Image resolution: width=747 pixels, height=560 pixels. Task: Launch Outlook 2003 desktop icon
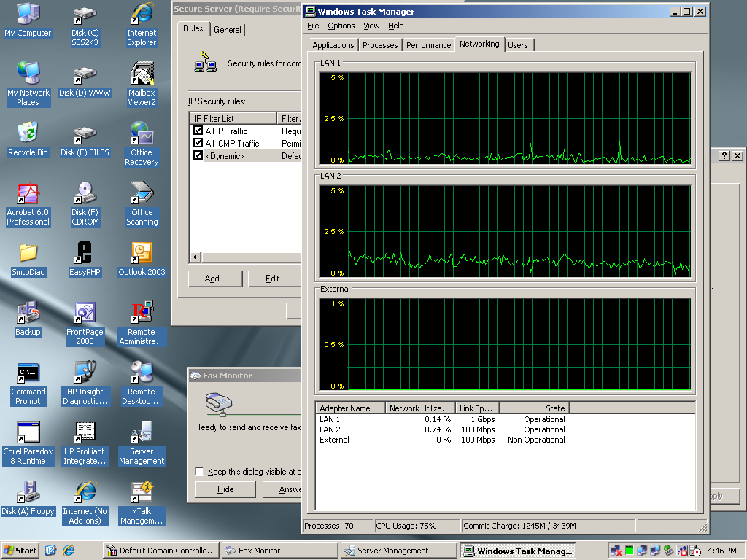(142, 260)
